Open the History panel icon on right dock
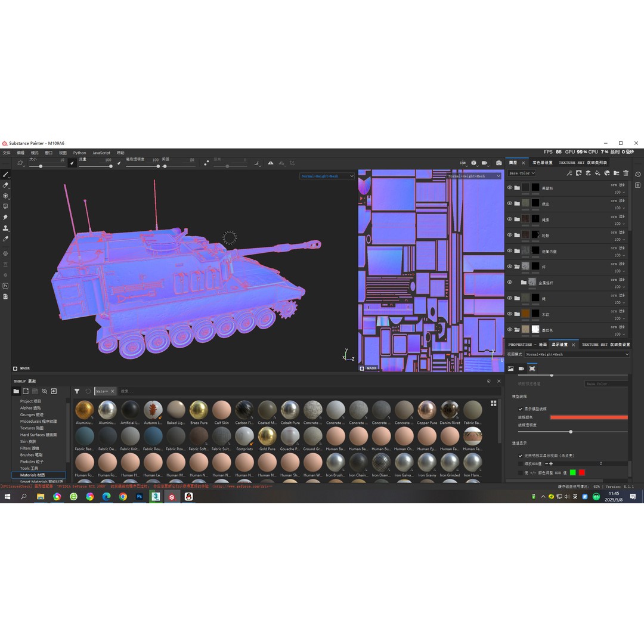Image resolution: width=644 pixels, height=644 pixels. coord(638,175)
